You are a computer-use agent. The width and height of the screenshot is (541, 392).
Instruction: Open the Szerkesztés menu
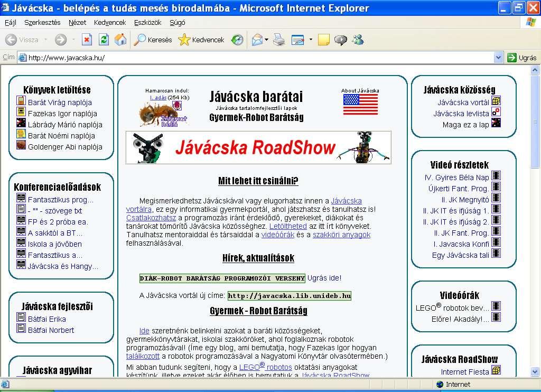tap(42, 22)
